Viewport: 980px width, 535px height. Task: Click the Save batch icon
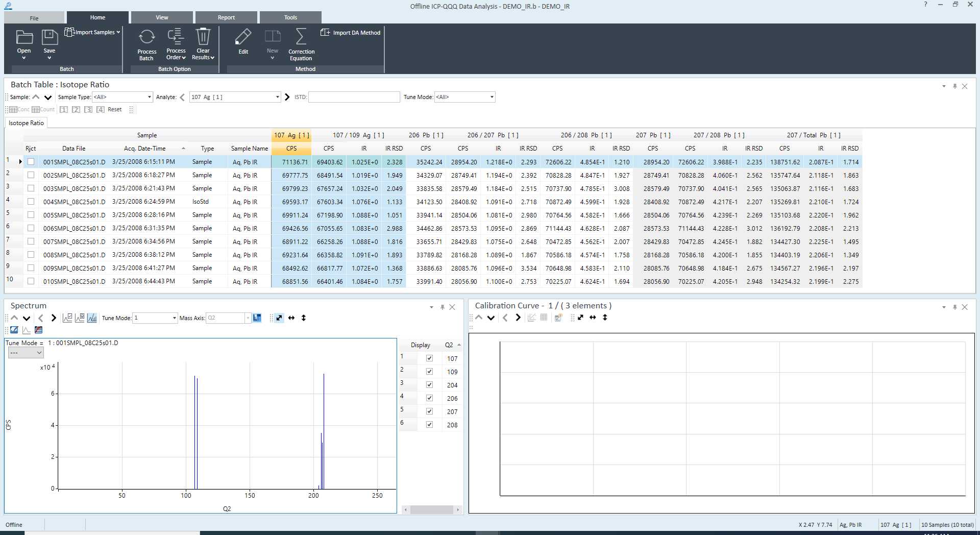click(50, 38)
